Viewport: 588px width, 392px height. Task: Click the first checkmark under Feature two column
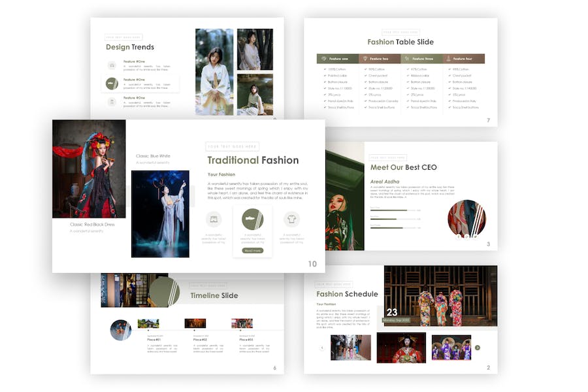click(x=365, y=69)
